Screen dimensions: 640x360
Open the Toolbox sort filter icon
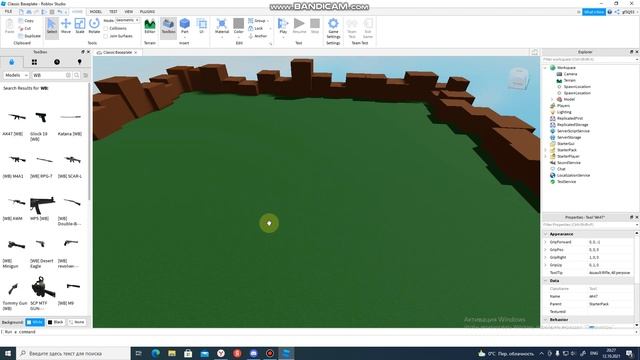(85, 75)
